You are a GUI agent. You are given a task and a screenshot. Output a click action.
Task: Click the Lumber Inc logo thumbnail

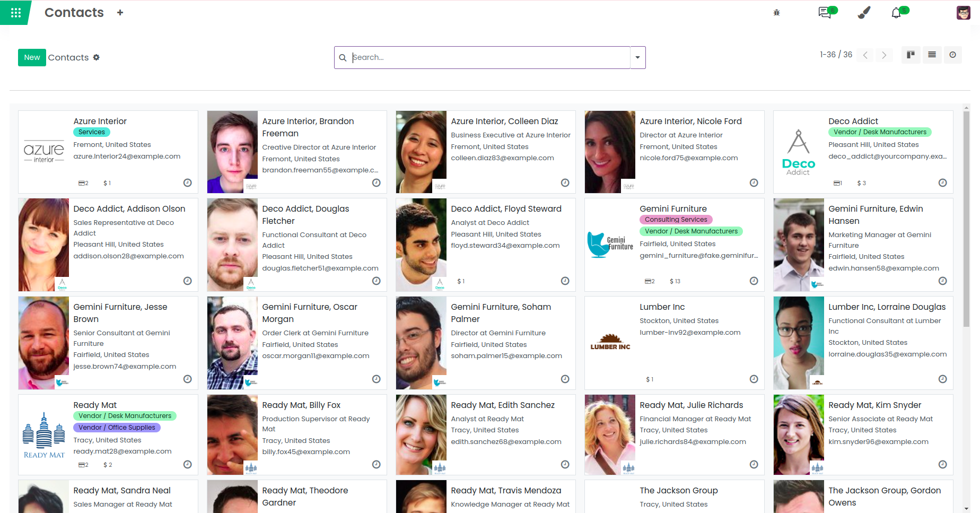[610, 343]
